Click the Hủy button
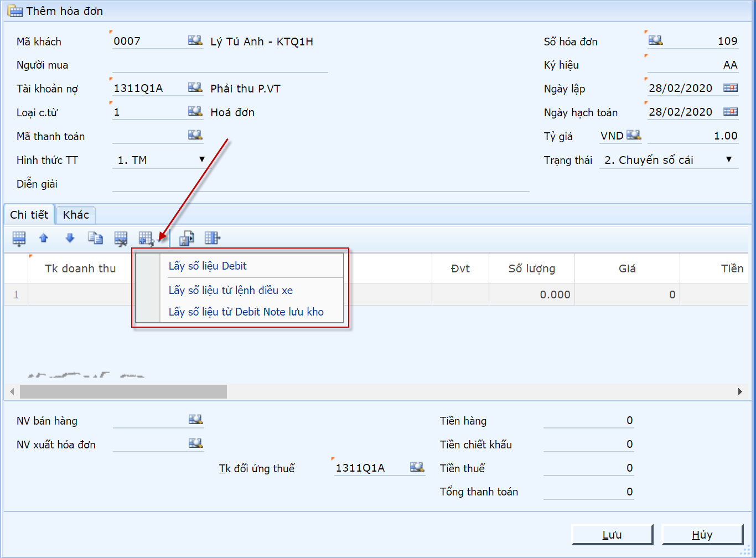Viewport: 756px width, 558px height. click(x=702, y=535)
